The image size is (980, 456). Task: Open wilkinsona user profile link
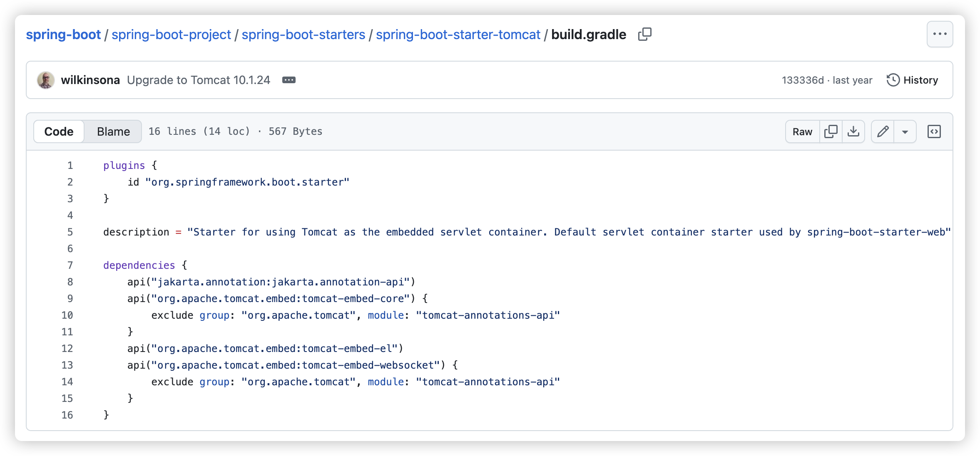tap(90, 80)
